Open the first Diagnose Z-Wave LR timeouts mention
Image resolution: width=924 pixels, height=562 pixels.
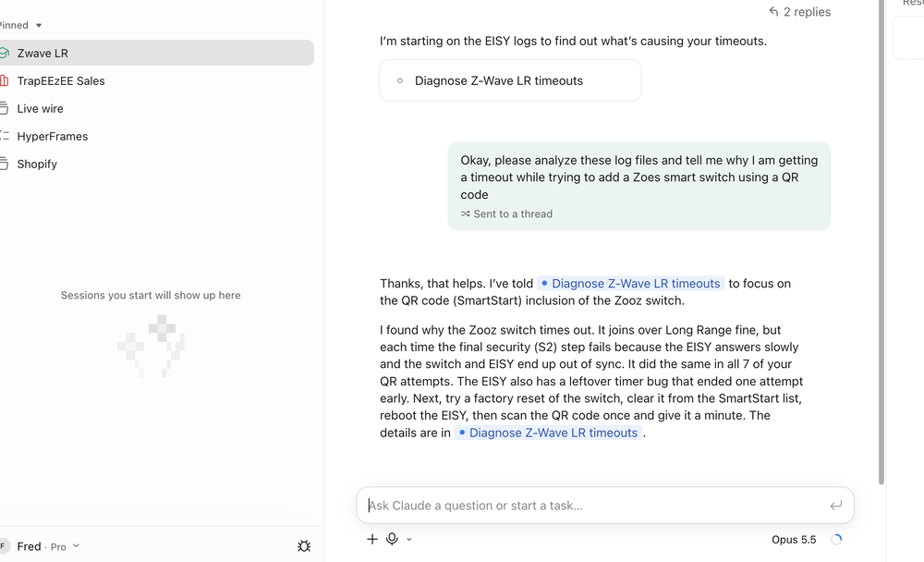tap(630, 284)
